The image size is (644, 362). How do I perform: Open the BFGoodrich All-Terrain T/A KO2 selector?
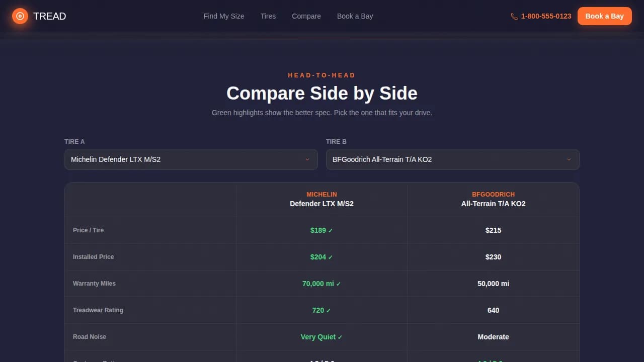coord(453,159)
